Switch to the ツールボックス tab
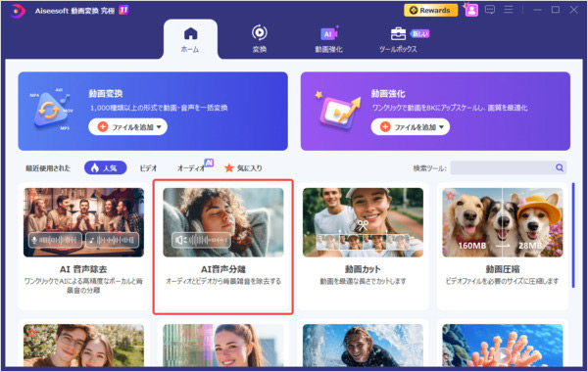This screenshot has height=372, width=588. coord(398,40)
